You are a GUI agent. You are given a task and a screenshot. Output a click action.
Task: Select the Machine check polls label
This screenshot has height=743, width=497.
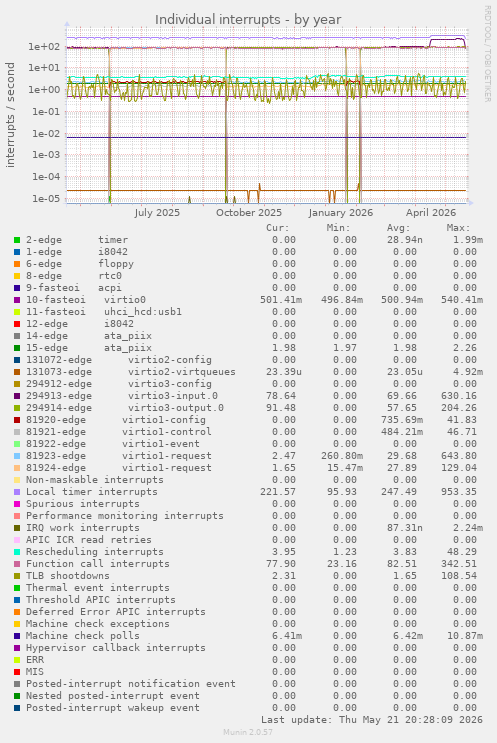point(82,636)
